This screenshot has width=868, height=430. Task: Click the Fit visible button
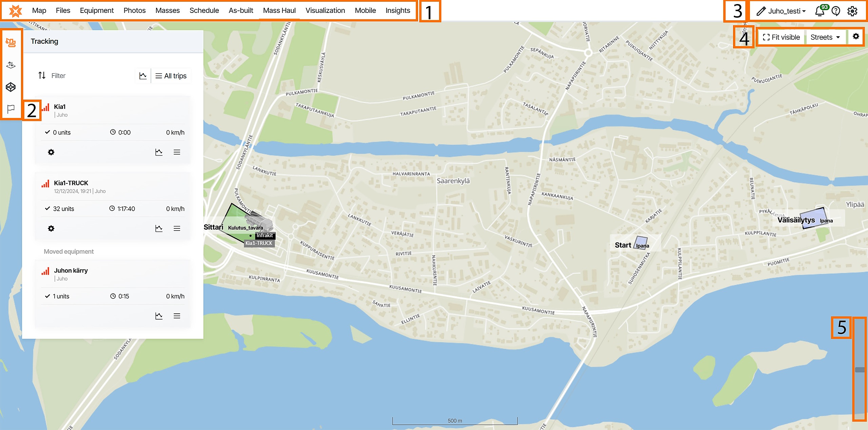tap(781, 37)
